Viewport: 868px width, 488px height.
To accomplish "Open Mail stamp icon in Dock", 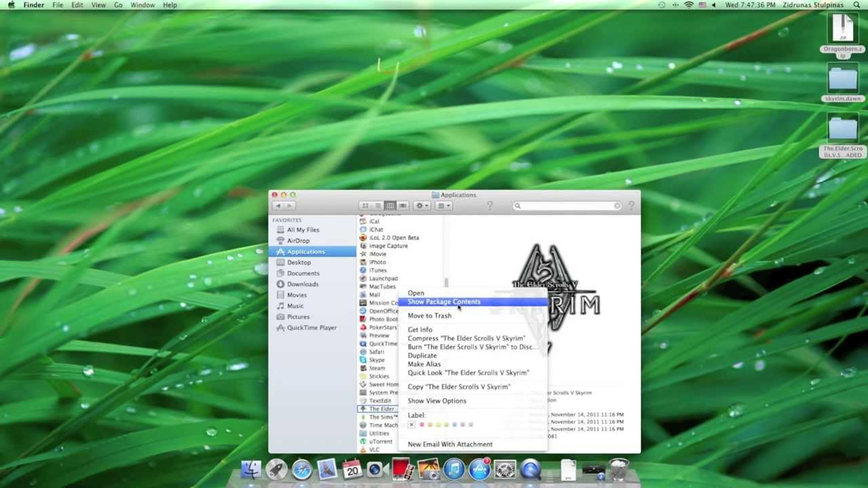I will [x=326, y=469].
